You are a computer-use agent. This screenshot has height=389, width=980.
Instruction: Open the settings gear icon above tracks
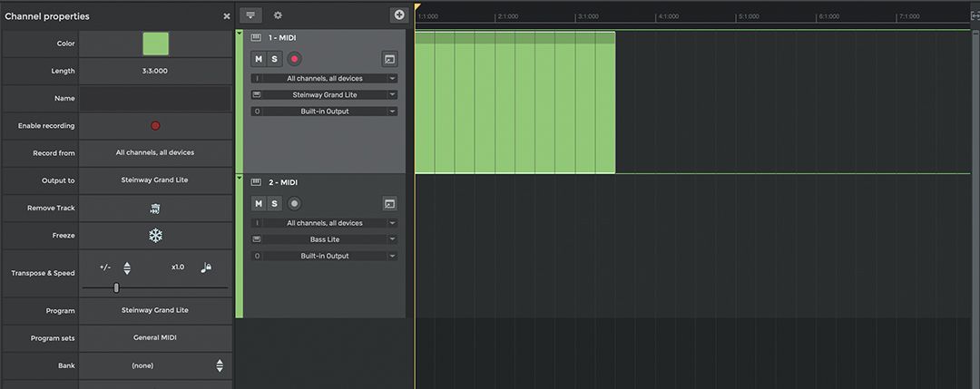tap(279, 15)
